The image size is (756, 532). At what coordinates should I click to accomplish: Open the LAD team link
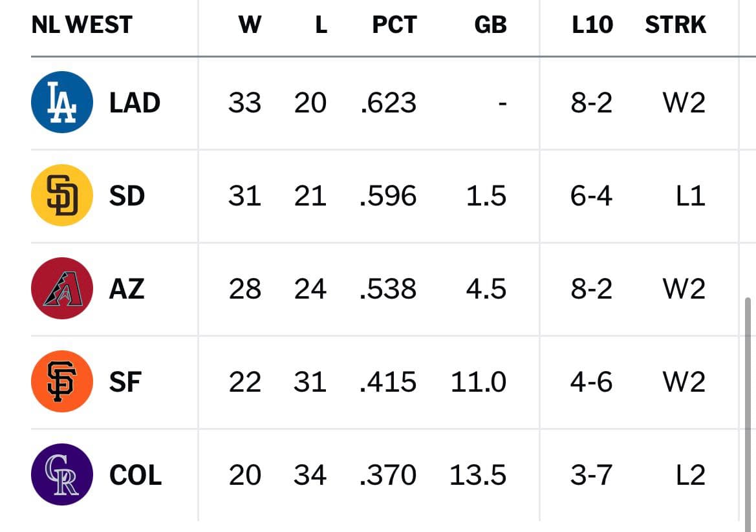tap(135, 103)
